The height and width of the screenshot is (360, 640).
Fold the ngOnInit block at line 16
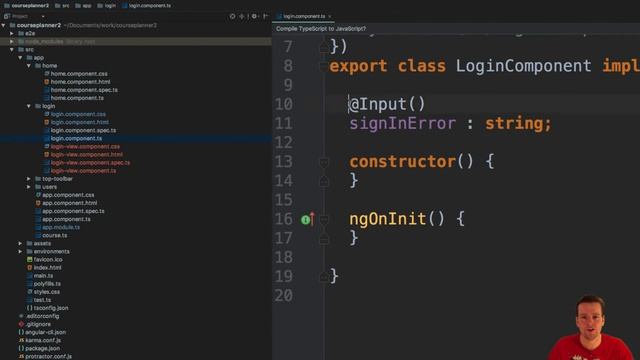pos(324,220)
